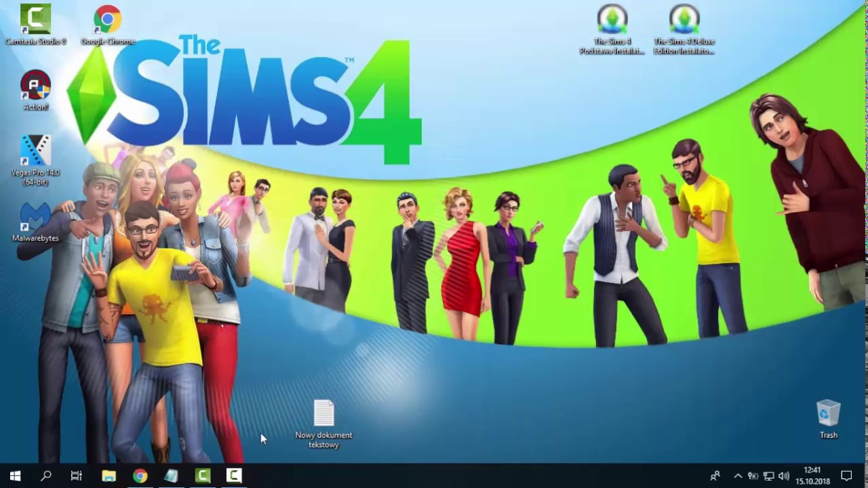This screenshot has height=488, width=868.
Task: Open Task View from the taskbar
Action: (x=77, y=476)
